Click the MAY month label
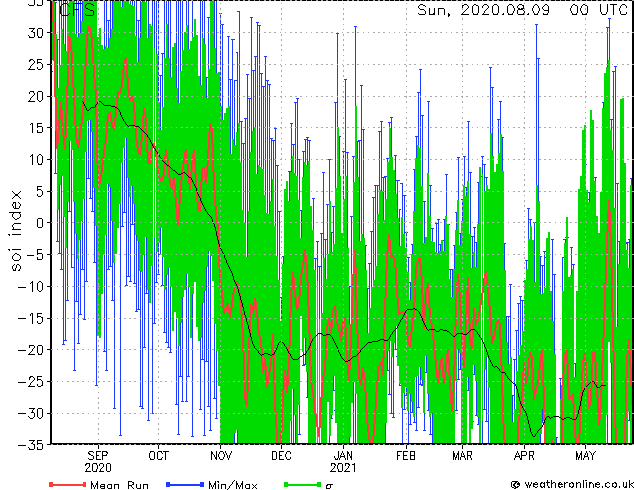 585,456
